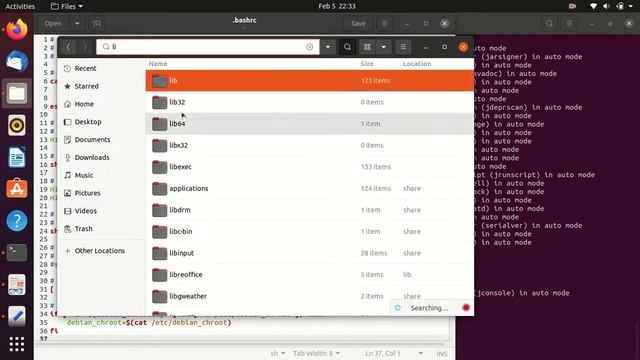Select the lib folder row

click(309, 80)
